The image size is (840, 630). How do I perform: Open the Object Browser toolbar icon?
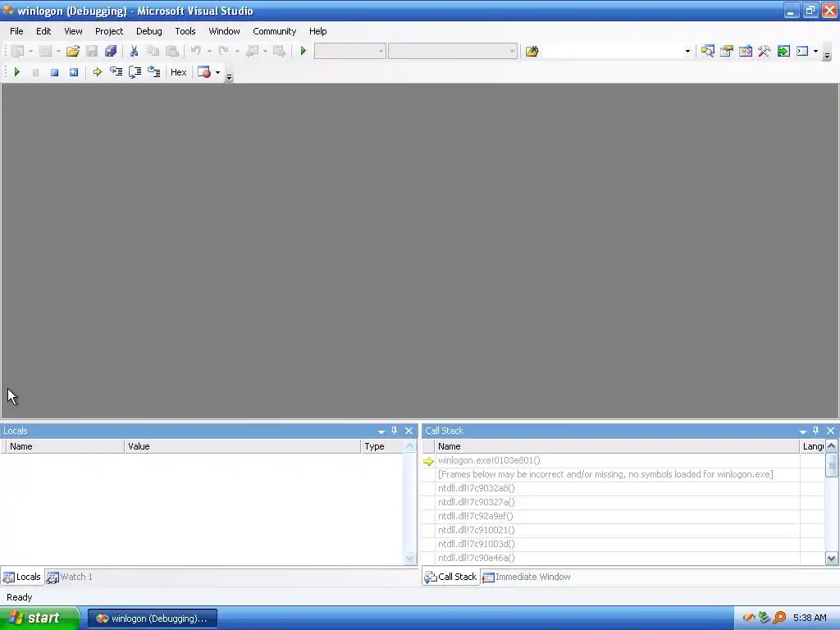coord(746,52)
